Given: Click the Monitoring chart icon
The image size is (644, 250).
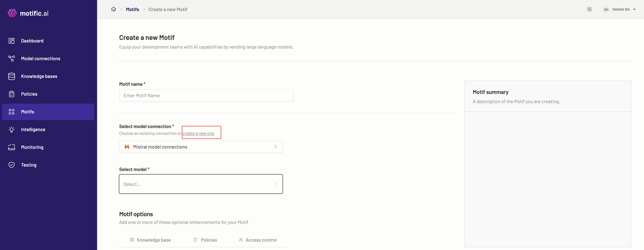Looking at the screenshot, I should tap(12, 147).
